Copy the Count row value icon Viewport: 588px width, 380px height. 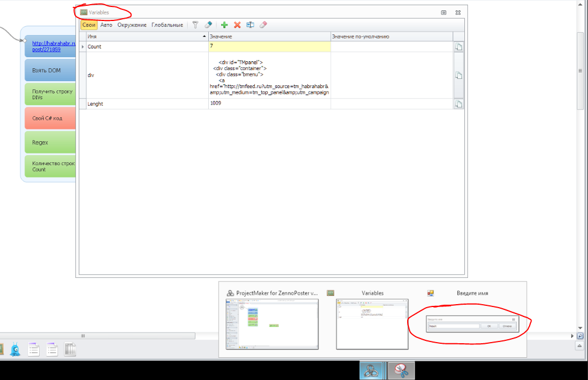coord(459,47)
